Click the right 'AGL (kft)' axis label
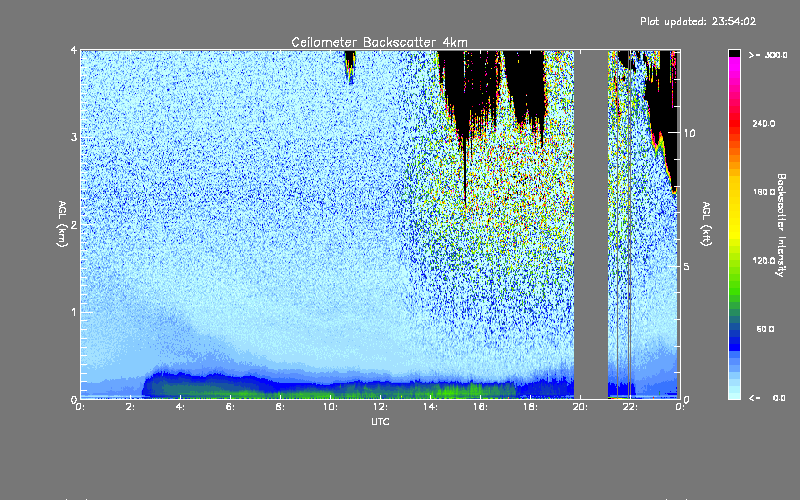The image size is (800, 500). pos(706,224)
